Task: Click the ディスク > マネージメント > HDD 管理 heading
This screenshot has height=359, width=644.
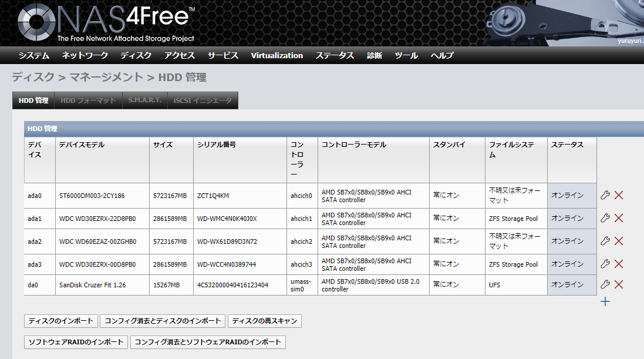Action: pyautogui.click(x=109, y=78)
